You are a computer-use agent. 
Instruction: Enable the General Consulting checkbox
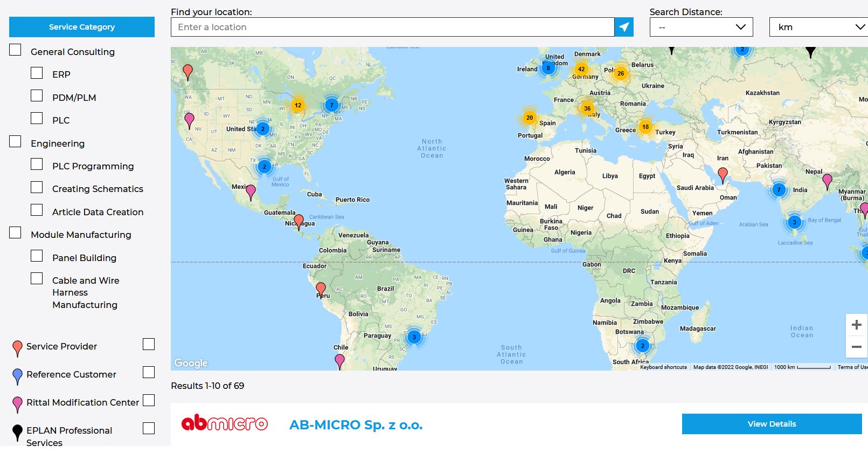click(x=15, y=50)
